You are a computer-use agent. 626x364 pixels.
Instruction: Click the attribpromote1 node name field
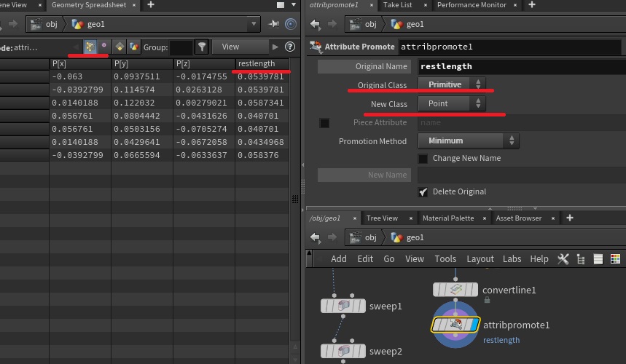(510, 47)
